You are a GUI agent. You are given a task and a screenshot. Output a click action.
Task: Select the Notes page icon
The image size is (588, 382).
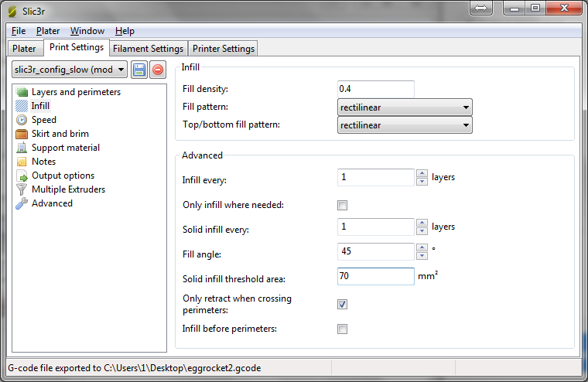(22, 162)
